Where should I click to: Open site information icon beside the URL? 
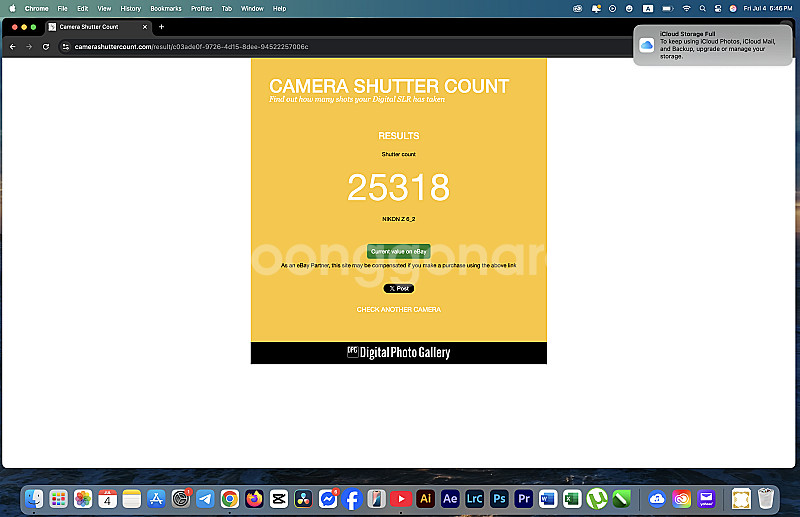point(65,47)
